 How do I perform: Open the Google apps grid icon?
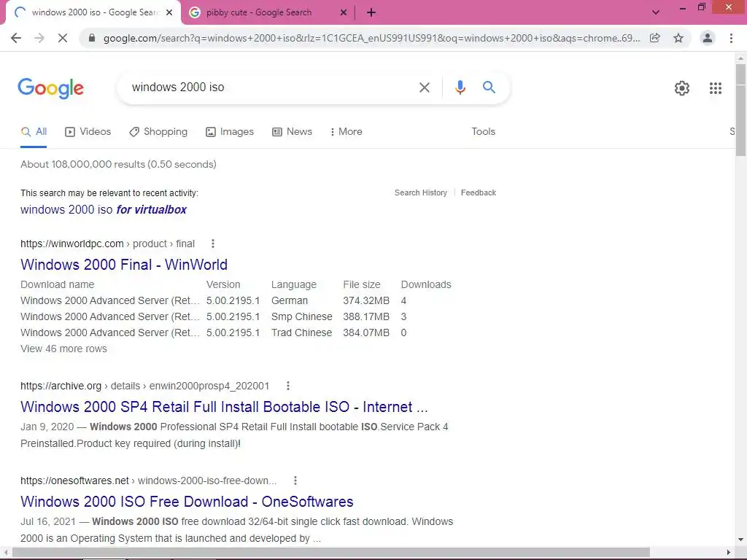[x=715, y=88]
